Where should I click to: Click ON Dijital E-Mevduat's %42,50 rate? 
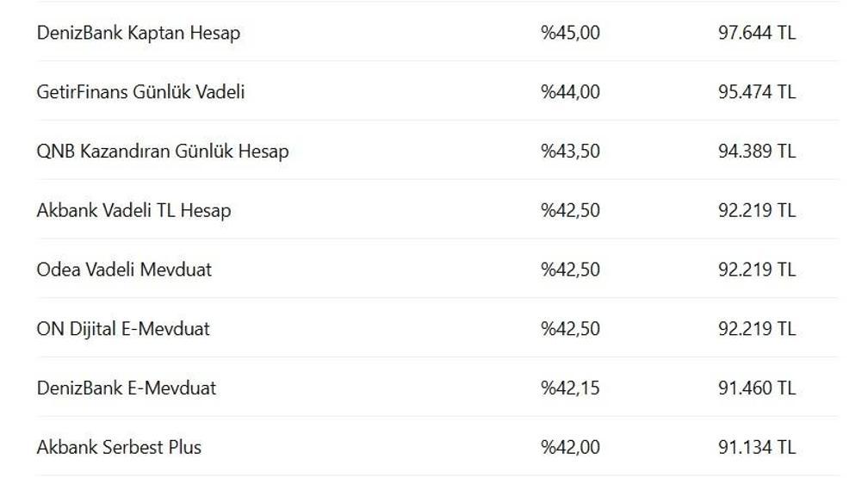(570, 329)
